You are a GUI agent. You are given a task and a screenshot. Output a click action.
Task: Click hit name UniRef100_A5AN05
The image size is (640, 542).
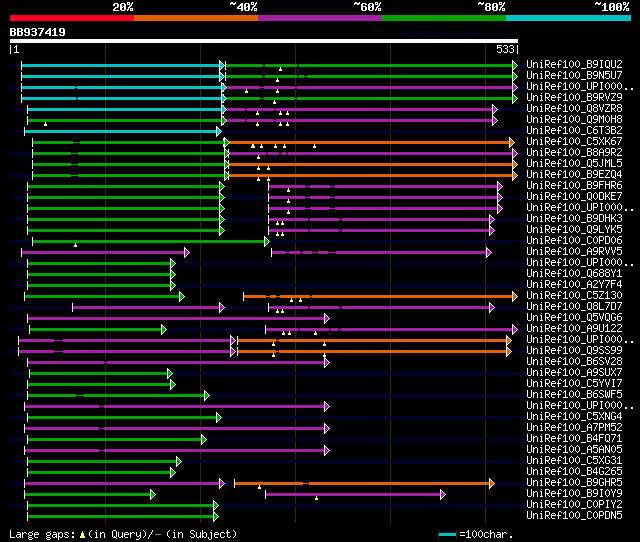point(574,450)
